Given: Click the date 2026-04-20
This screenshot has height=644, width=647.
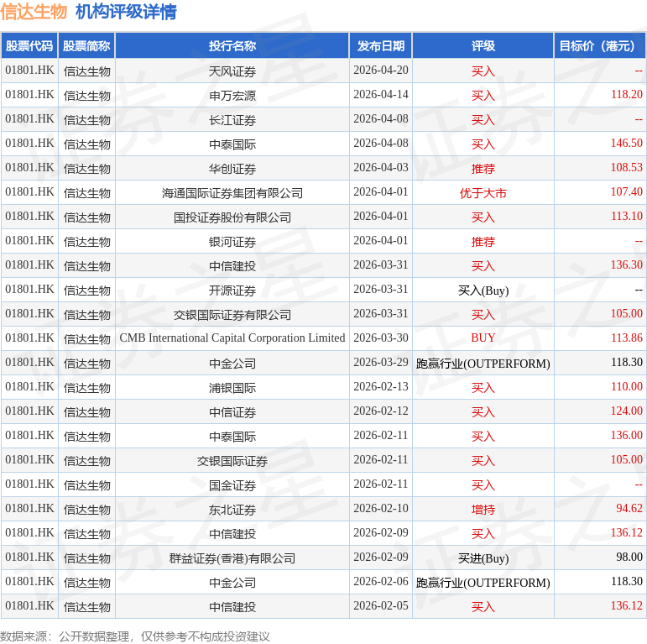Looking at the screenshot, I should (381, 71).
